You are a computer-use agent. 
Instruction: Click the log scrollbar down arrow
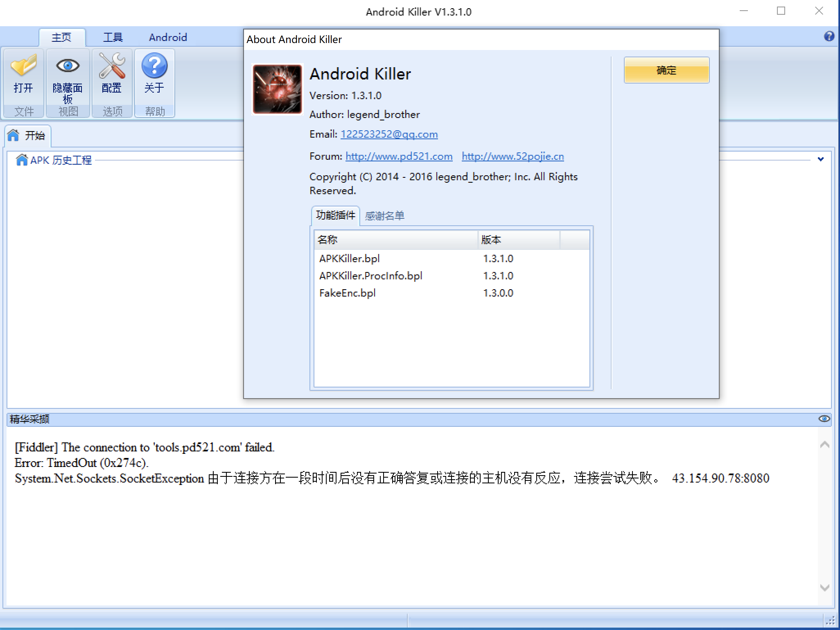click(825, 587)
